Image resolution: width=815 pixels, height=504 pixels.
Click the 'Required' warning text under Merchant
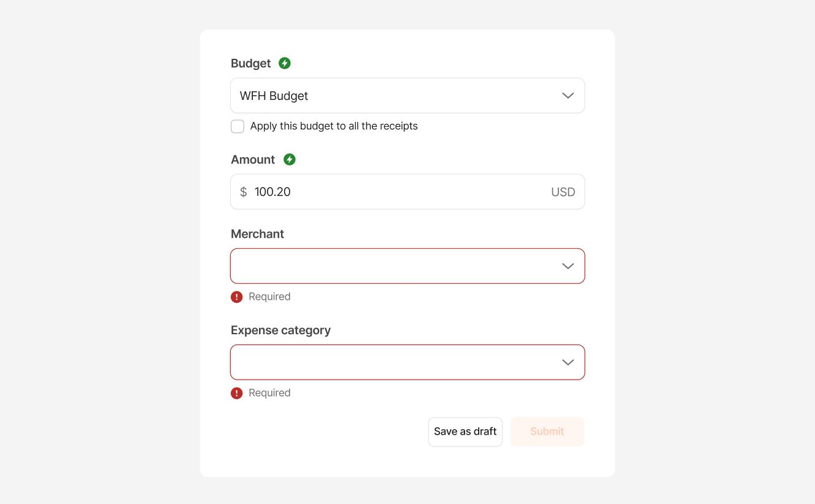[x=269, y=297]
